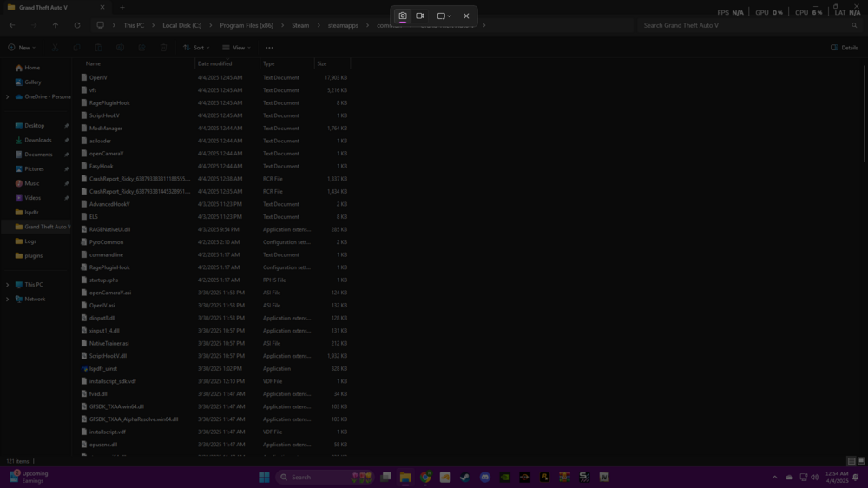Click This PC in breadcrumb path
Image resolution: width=868 pixels, height=488 pixels.
[134, 25]
